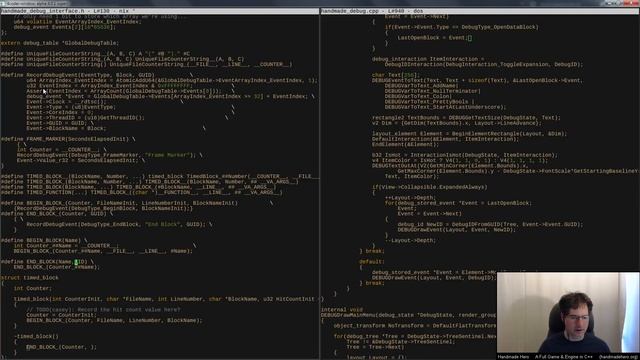The height and width of the screenshot is (360, 640).
Task: Click the 'Counter = CounterInit;' line
Action: click(x=62, y=315)
